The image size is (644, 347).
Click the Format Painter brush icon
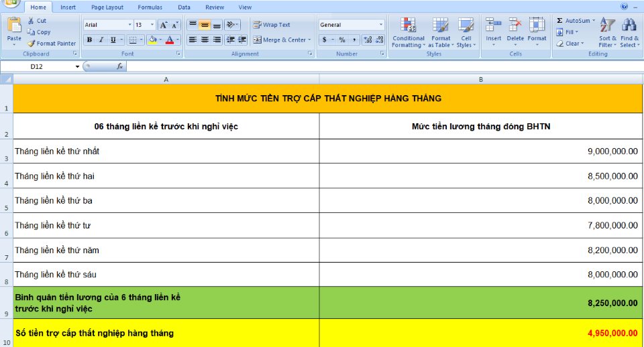point(31,44)
